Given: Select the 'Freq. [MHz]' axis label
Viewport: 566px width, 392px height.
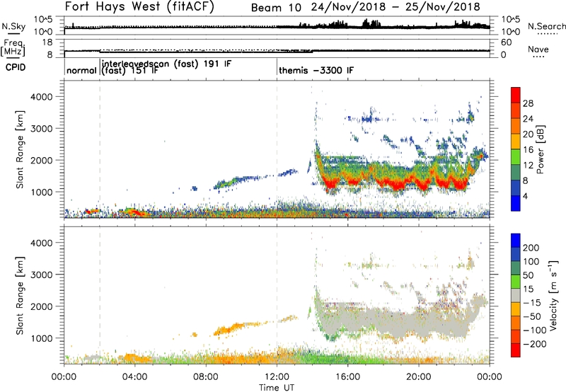Looking at the screenshot, I should coord(13,48).
